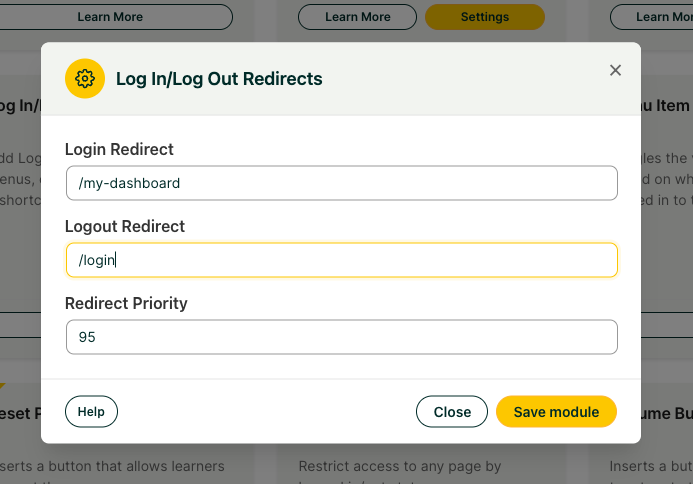The width and height of the screenshot is (693, 484).
Task: Click the Redirect Priority label
Action: [x=126, y=303]
